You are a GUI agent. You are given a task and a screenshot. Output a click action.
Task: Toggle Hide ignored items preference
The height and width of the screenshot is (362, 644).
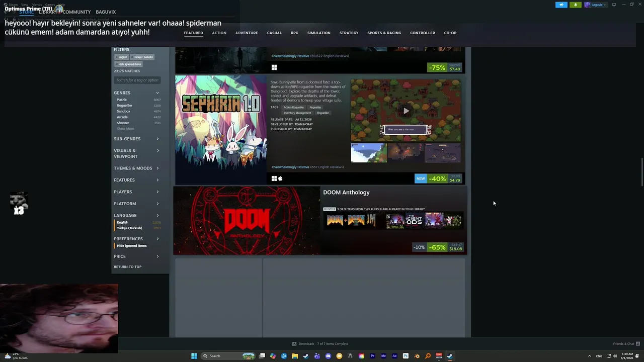[x=132, y=246]
